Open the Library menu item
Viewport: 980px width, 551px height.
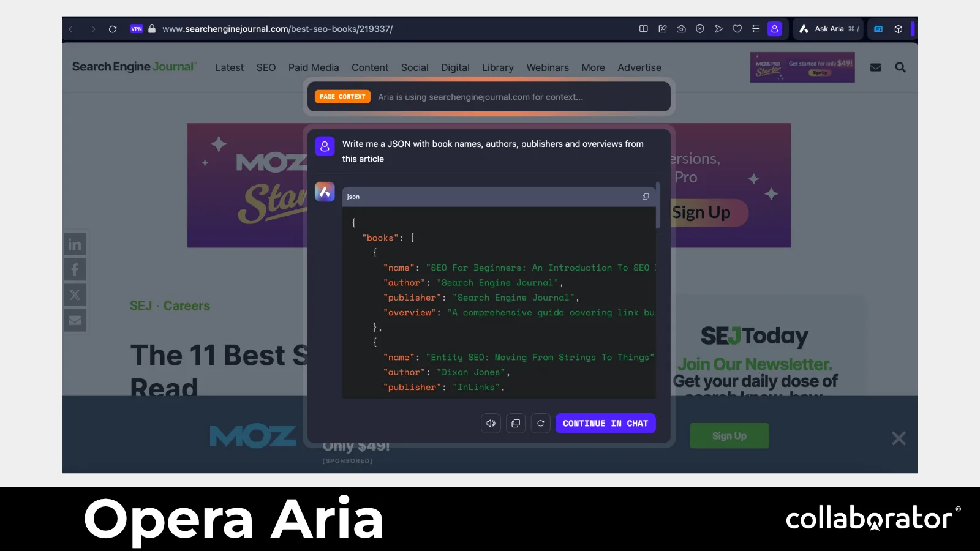(498, 67)
